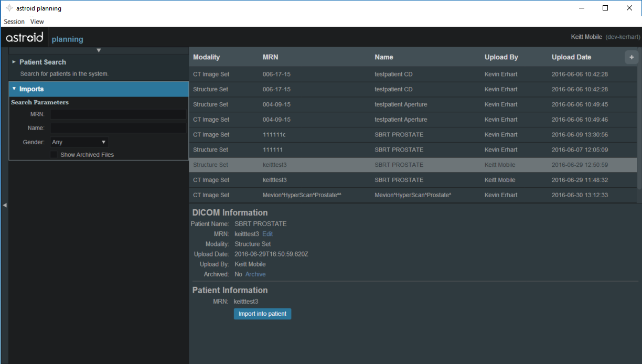Image resolution: width=642 pixels, height=364 pixels.
Task: Open the View menu
Action: [x=37, y=22]
